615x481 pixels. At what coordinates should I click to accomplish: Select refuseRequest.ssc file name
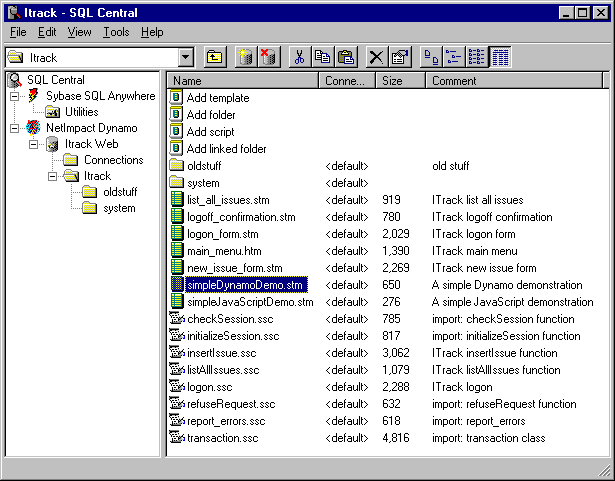point(231,404)
